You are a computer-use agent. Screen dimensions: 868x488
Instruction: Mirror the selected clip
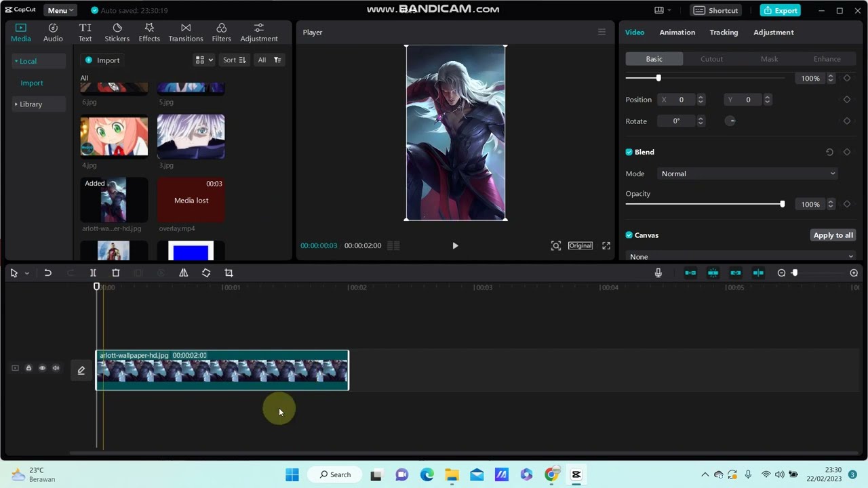[183, 272]
